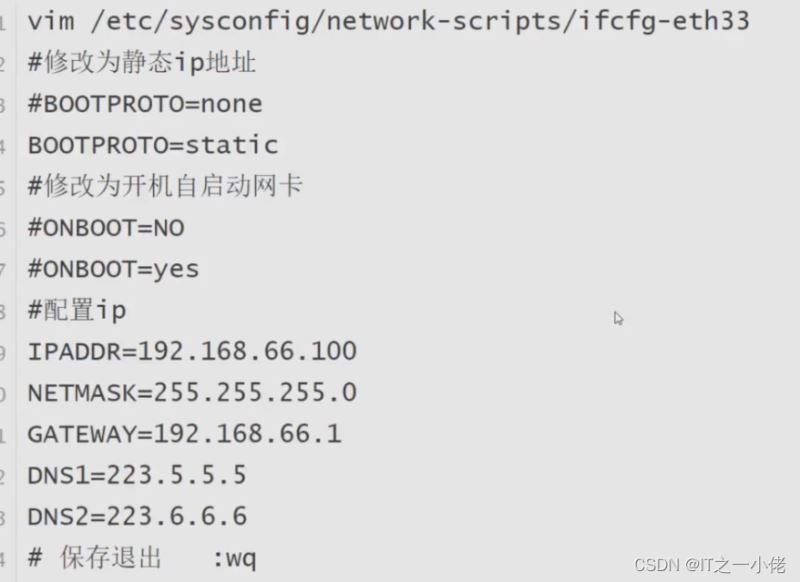Select the comment '#修改为开机自启动网卡'
The height and width of the screenshot is (582, 800).
coord(165,186)
